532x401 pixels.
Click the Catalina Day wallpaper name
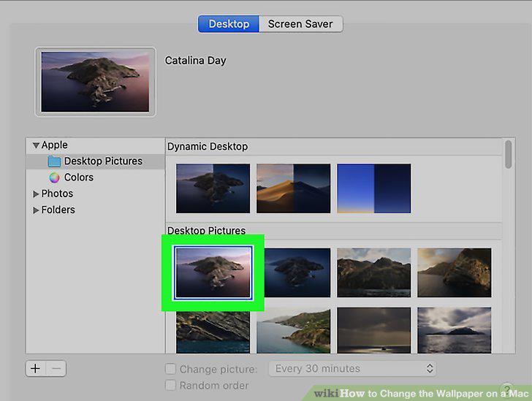click(195, 61)
